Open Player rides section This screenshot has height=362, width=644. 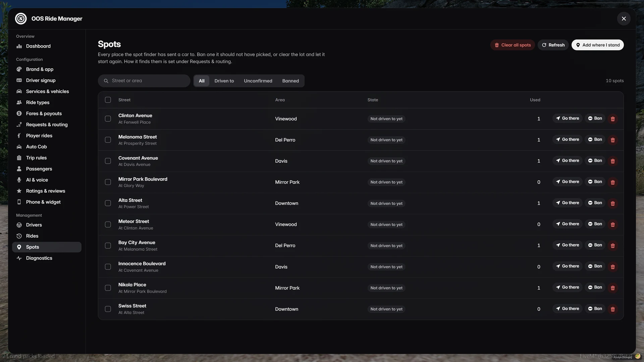(x=47, y=136)
